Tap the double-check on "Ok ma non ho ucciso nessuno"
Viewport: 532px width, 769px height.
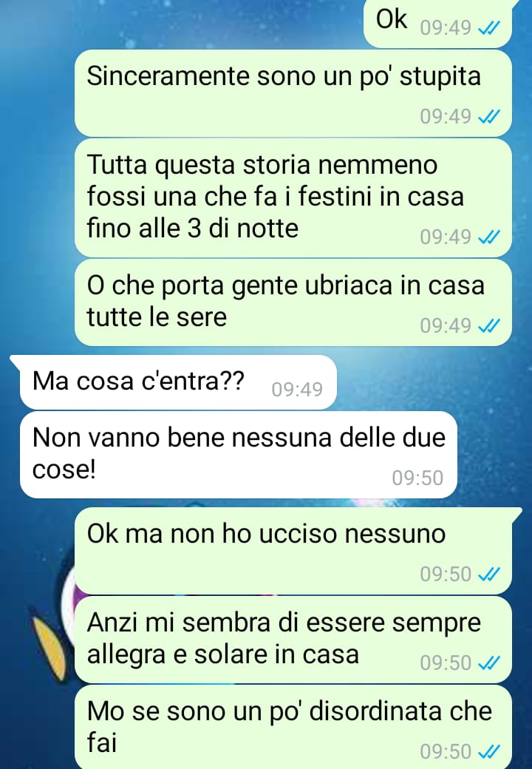488,575
